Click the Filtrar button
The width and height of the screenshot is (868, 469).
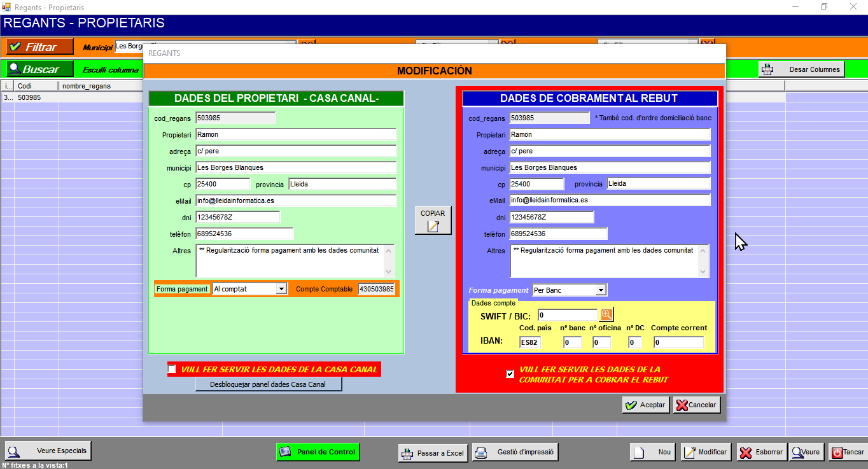[x=40, y=47]
